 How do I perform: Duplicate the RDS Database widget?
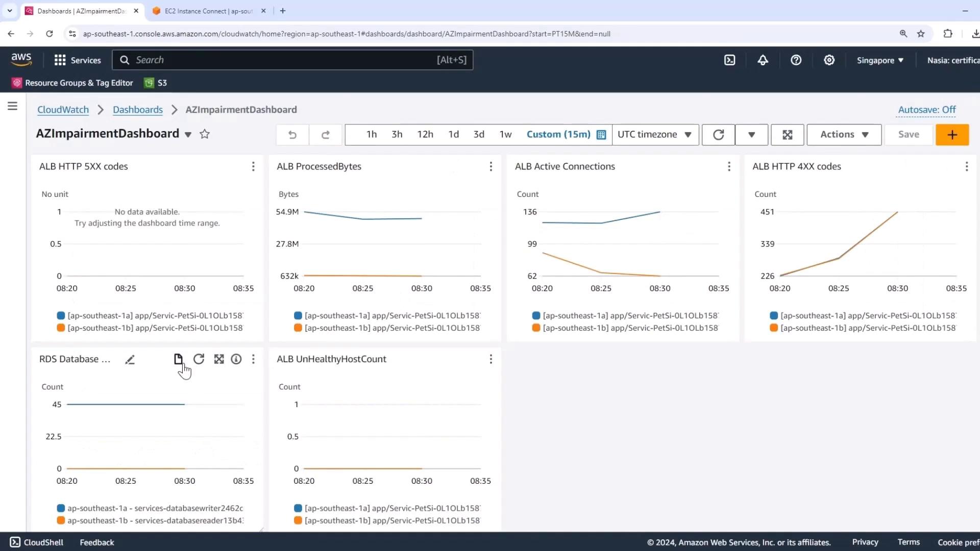pos(178,359)
